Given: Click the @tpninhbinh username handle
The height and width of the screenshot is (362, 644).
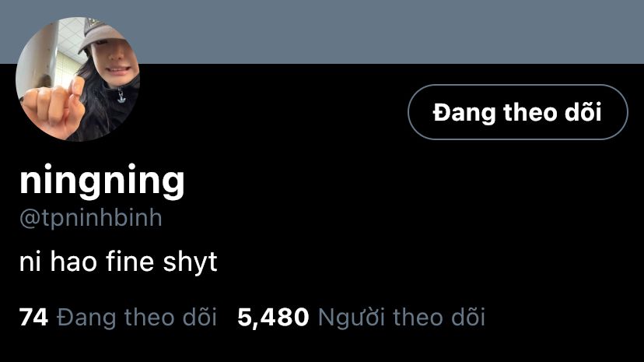Looking at the screenshot, I should click(91, 218).
